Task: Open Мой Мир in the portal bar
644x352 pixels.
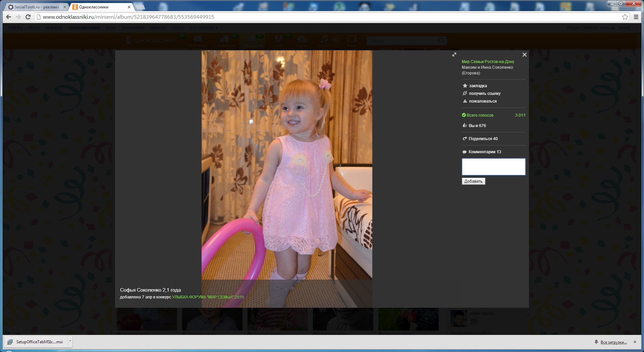Action: tap(54, 28)
